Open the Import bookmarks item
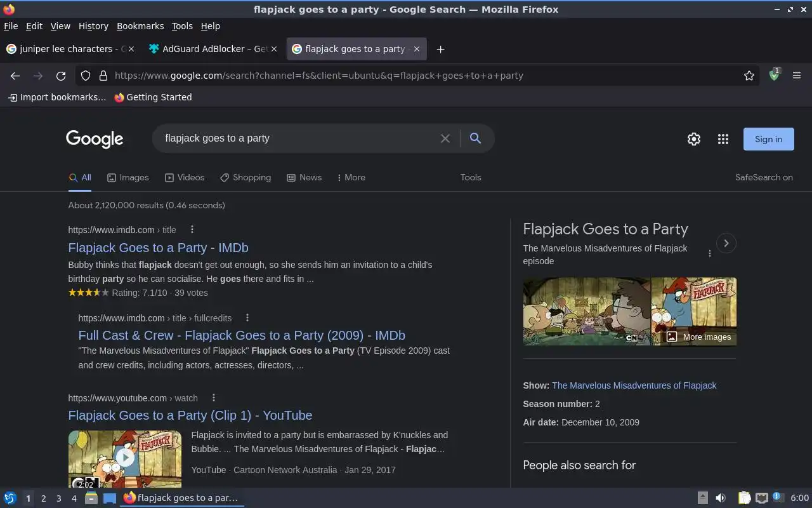The height and width of the screenshot is (508, 812). (x=57, y=97)
